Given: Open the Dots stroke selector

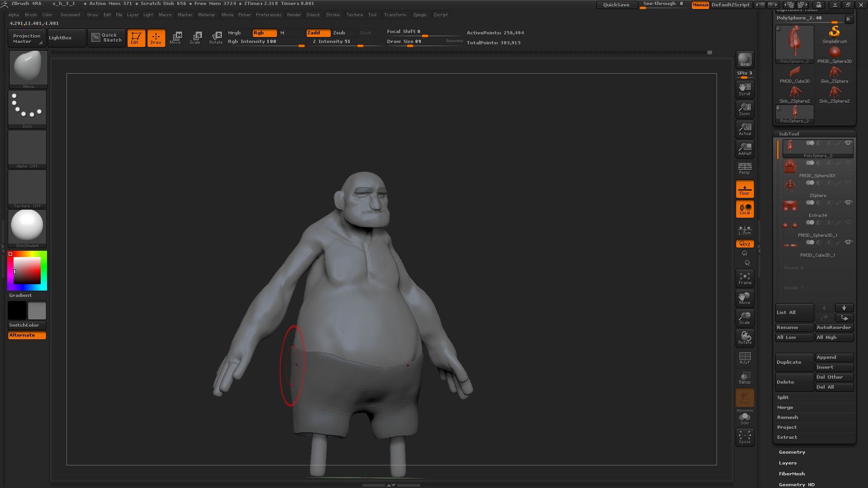Looking at the screenshot, I should 27,109.
